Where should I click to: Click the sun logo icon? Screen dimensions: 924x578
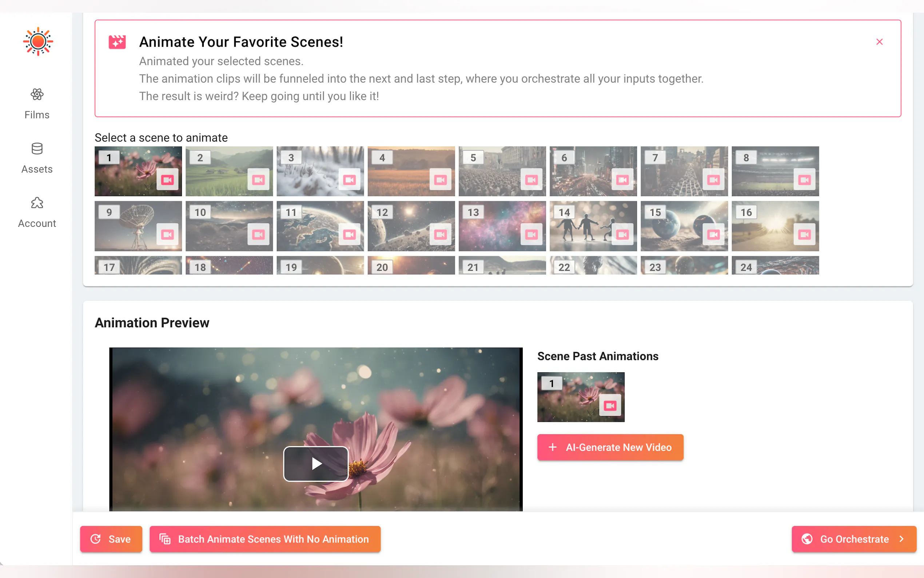38,41
